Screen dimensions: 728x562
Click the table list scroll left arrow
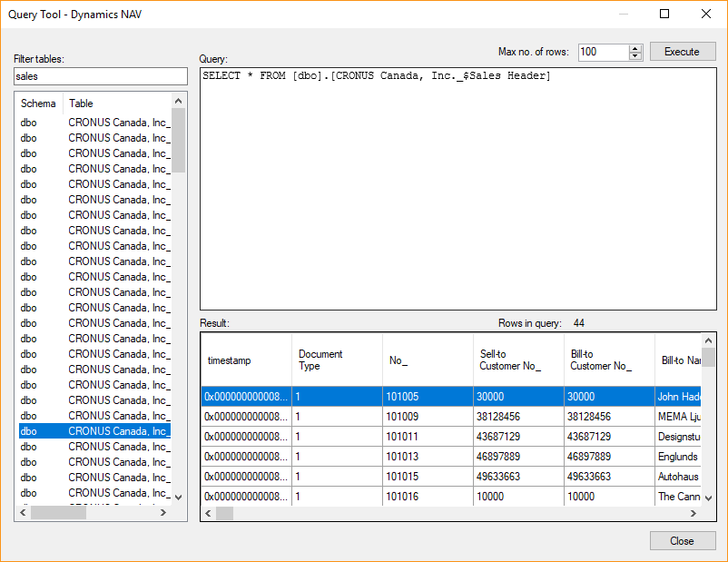pos(23,513)
